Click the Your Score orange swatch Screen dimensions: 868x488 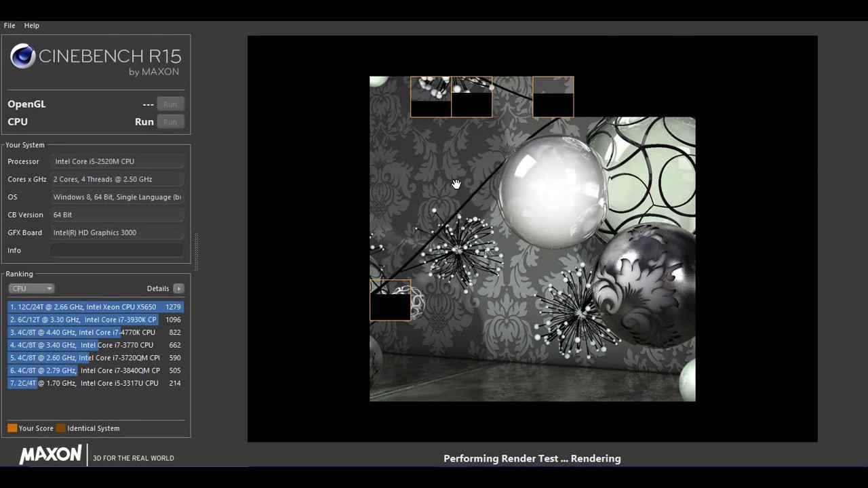12,428
